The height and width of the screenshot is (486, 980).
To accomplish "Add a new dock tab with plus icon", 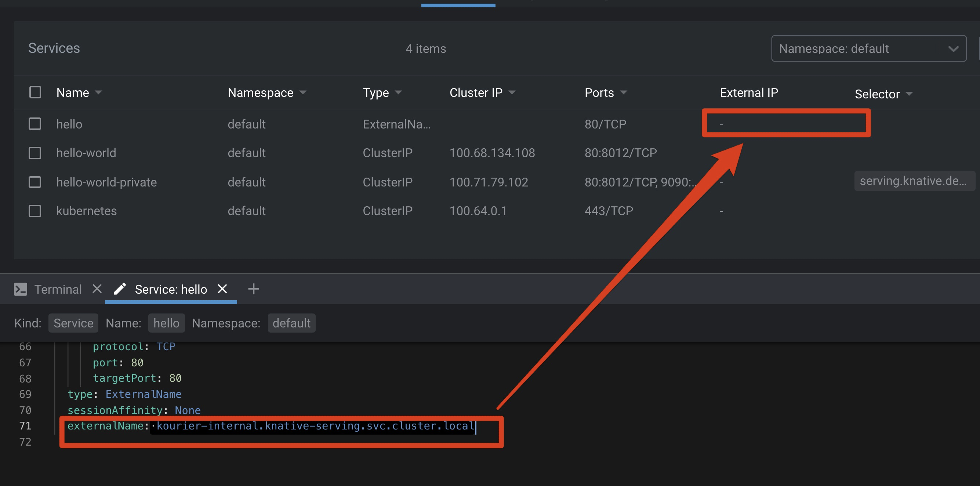I will (x=253, y=289).
